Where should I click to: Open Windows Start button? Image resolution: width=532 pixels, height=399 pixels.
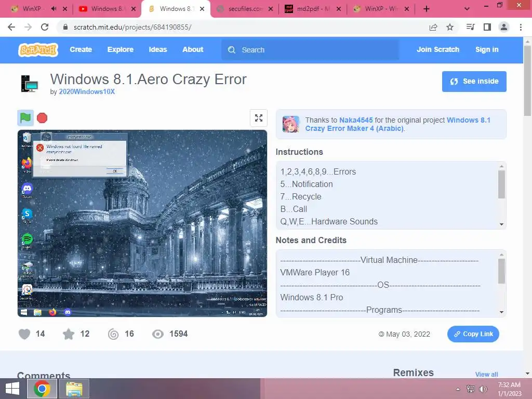click(12, 389)
